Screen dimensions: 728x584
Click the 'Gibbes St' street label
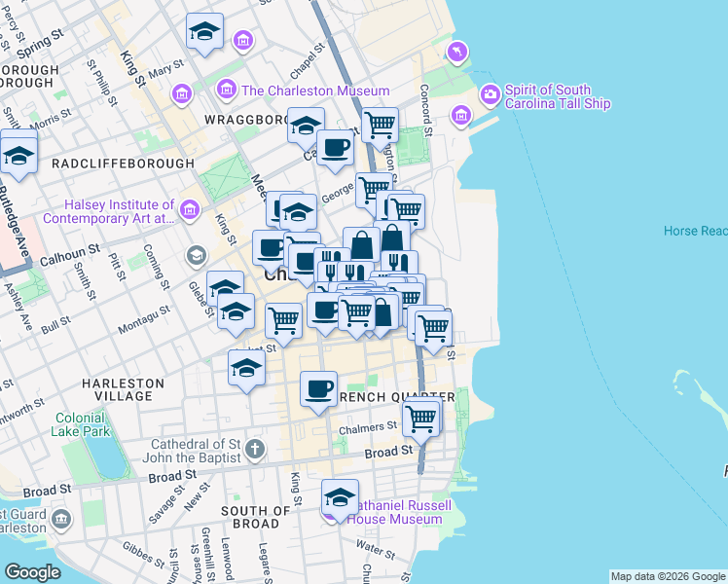[143, 555]
